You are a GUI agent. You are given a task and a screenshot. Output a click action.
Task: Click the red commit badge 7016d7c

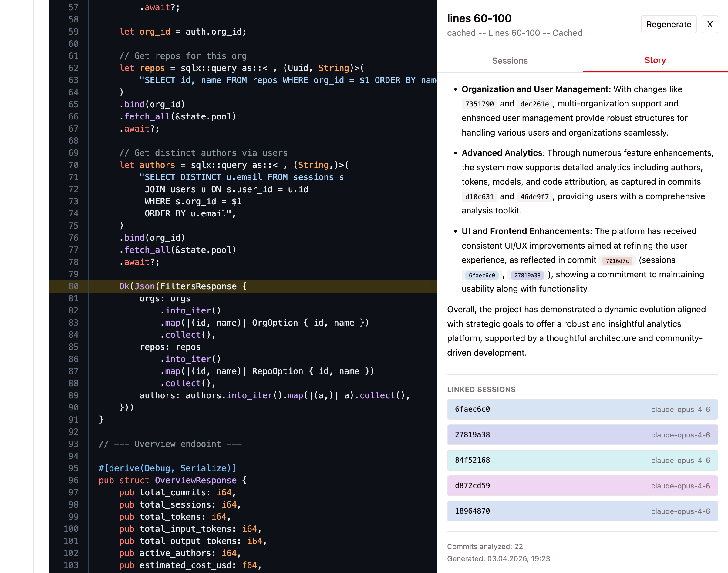coord(617,261)
